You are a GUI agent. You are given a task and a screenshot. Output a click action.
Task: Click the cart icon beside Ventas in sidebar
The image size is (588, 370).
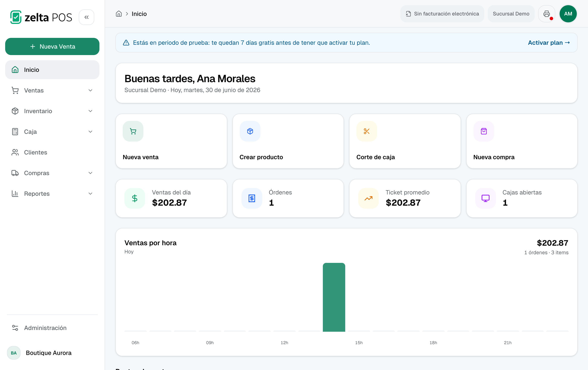point(15,91)
